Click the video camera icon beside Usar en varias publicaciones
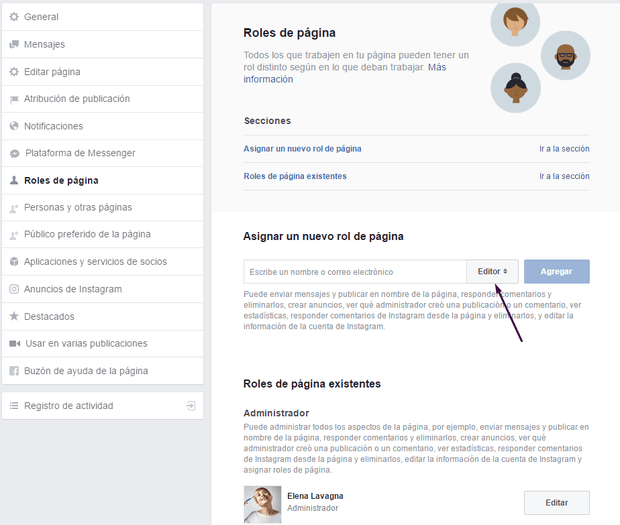 click(x=15, y=343)
